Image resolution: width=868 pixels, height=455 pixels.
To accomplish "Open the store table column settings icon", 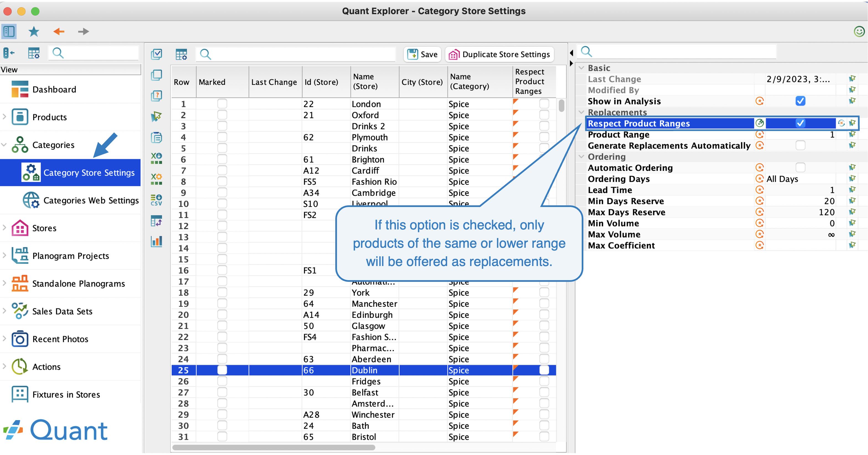I will coord(181,54).
